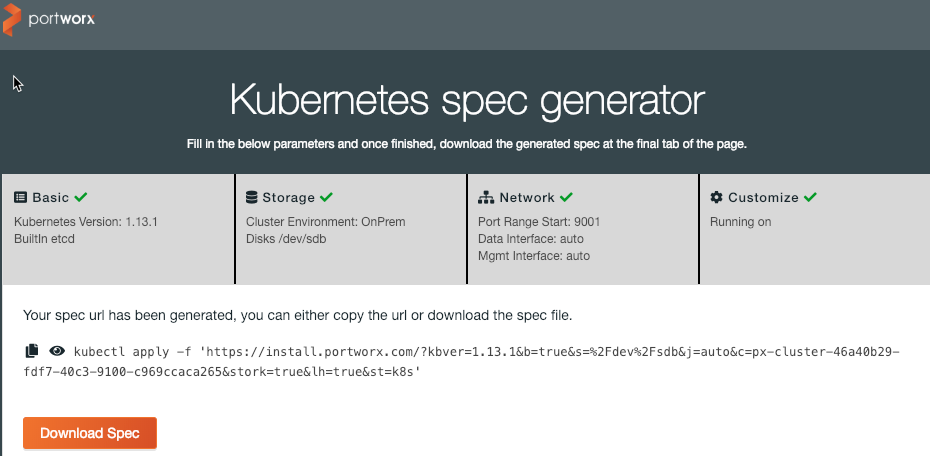Click the portworx brand name text
Viewport: 930px width, 456px height.
click(x=63, y=20)
